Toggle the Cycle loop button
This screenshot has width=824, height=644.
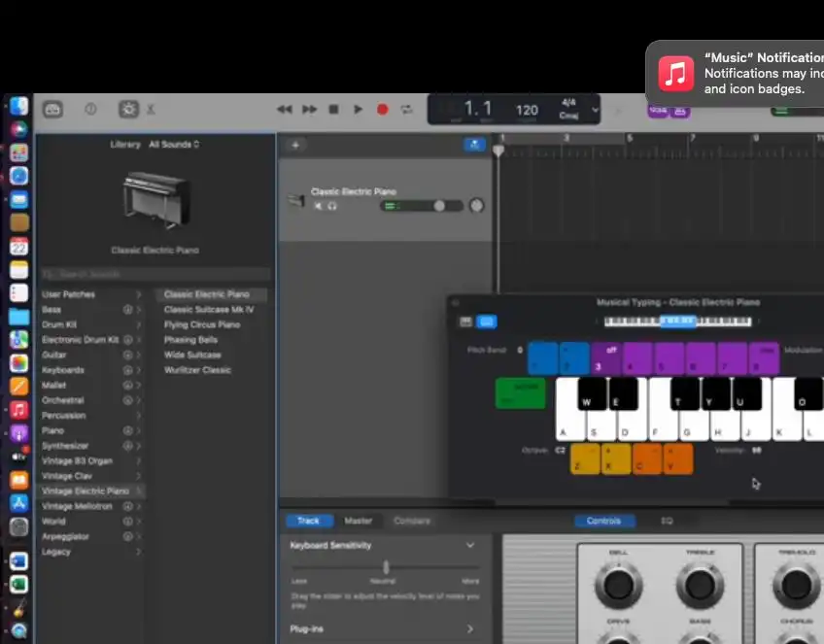coord(406,109)
